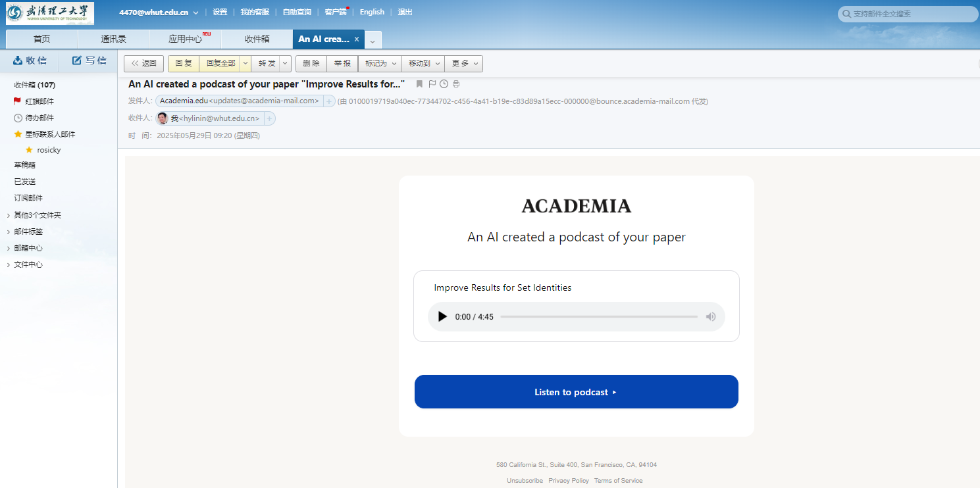The height and width of the screenshot is (488, 980).
Task: Close the 'An AI crea...' tab
Action: pyautogui.click(x=357, y=39)
